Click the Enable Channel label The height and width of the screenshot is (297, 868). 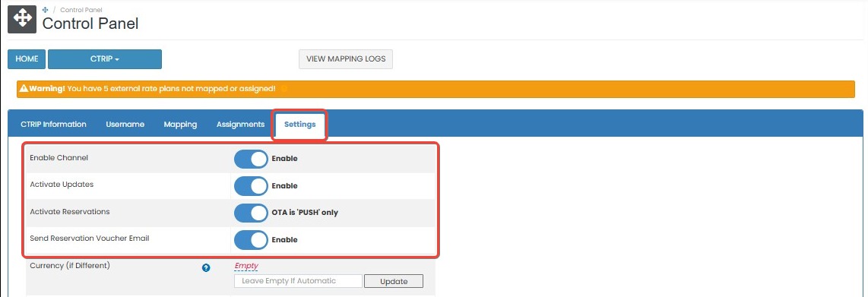tap(59, 158)
